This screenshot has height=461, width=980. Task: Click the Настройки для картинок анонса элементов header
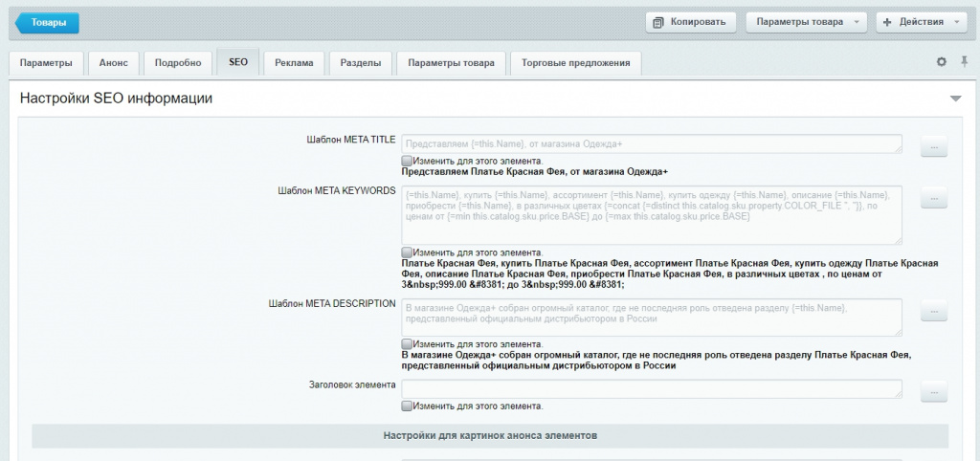tap(490, 435)
